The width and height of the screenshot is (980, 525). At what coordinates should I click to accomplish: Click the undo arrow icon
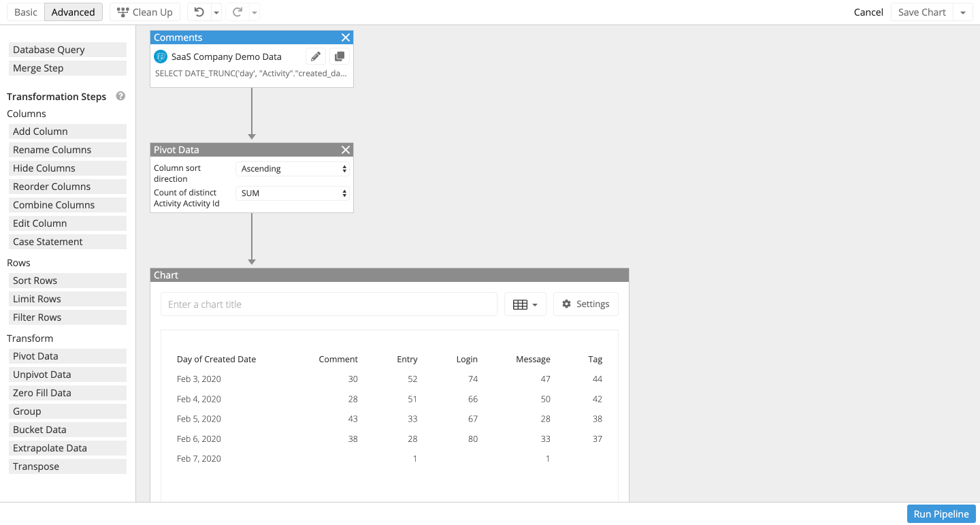(199, 12)
